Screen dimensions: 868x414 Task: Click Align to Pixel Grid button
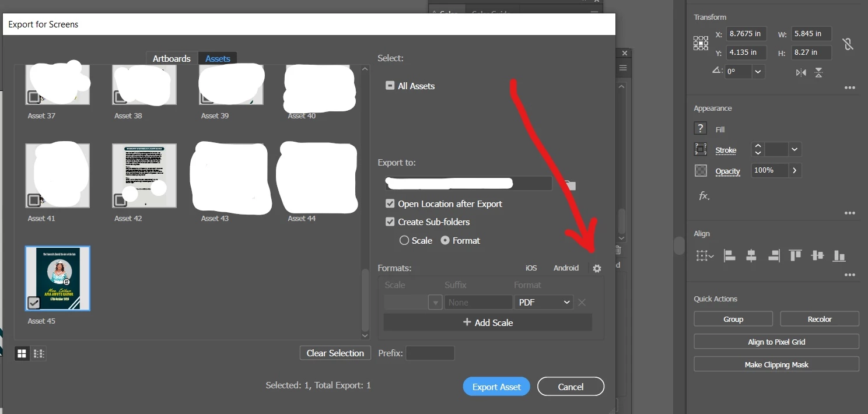click(x=776, y=342)
